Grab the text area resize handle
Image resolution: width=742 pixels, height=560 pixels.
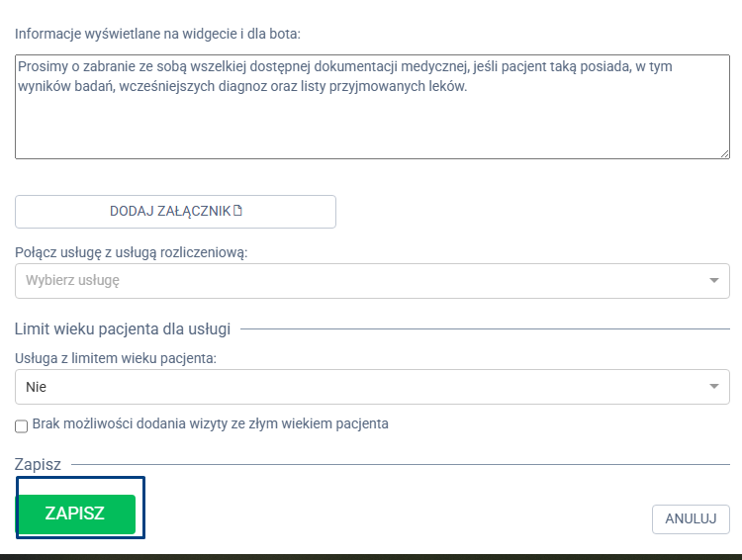724,153
